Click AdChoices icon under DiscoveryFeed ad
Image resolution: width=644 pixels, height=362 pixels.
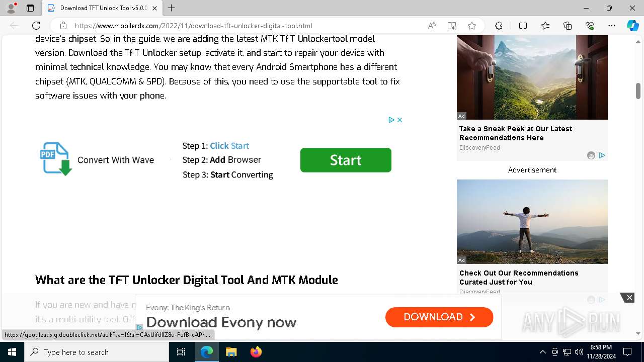[x=601, y=155]
